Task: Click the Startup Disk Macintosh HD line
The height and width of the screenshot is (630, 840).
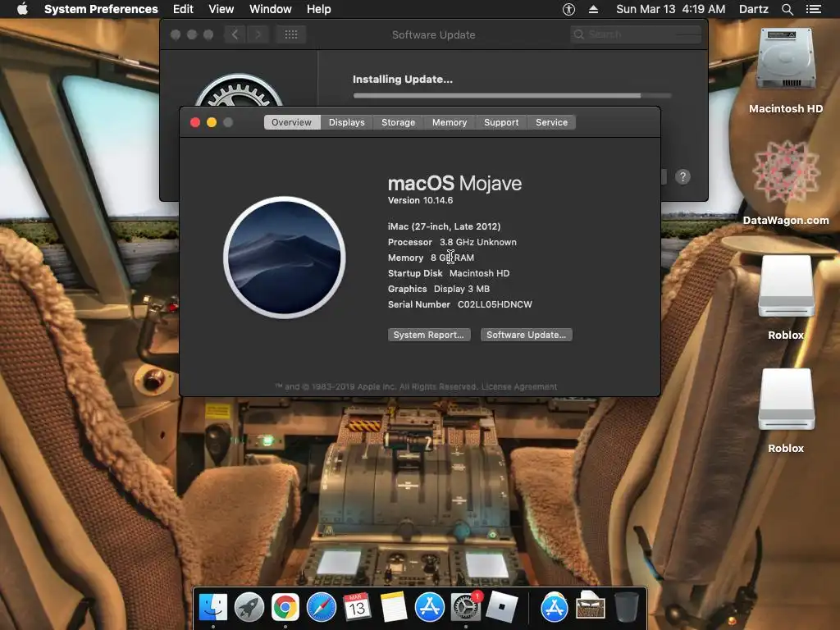Action: click(449, 273)
